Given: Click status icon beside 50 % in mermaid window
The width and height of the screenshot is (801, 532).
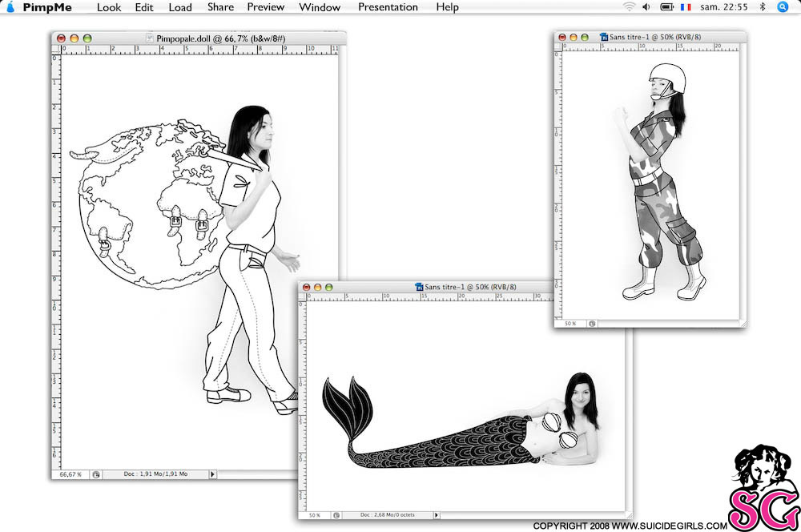Looking at the screenshot, I should tap(336, 515).
